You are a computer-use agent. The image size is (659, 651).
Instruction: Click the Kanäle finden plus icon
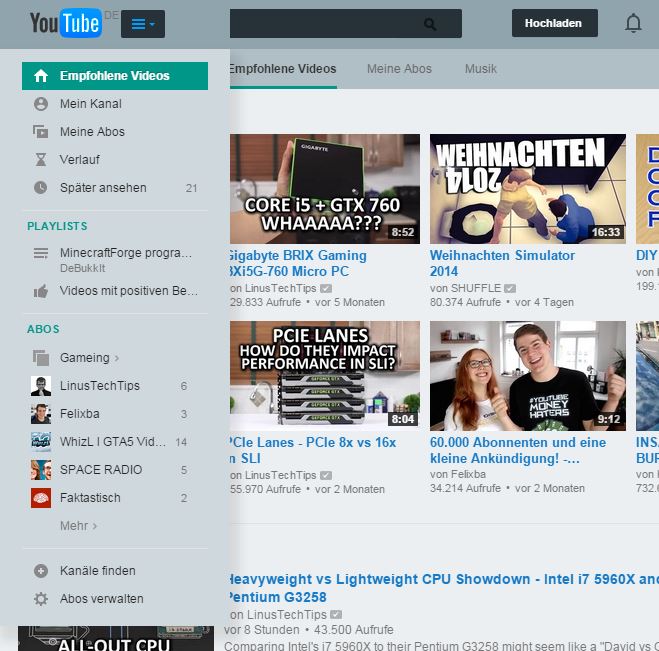(x=41, y=571)
